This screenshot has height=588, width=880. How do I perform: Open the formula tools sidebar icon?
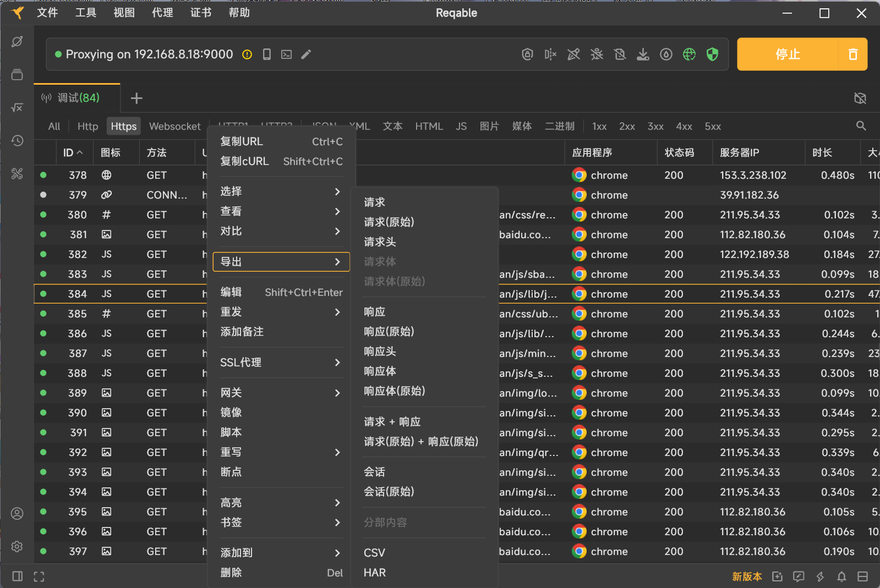(17, 107)
